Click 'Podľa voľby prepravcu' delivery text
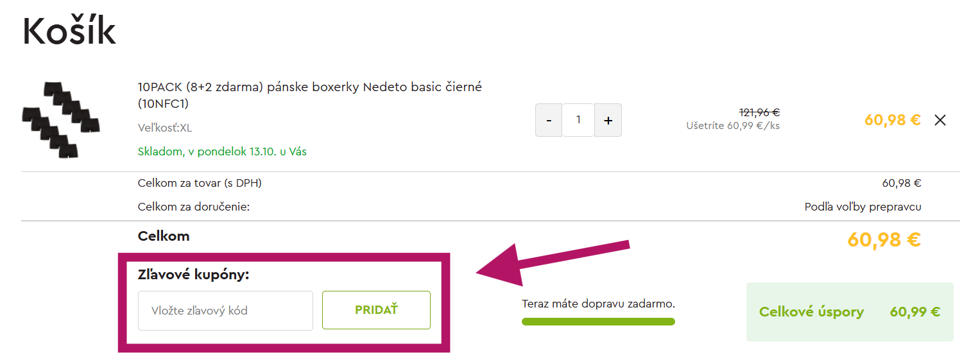Viewport: 980px width, 355px height. coord(863,207)
